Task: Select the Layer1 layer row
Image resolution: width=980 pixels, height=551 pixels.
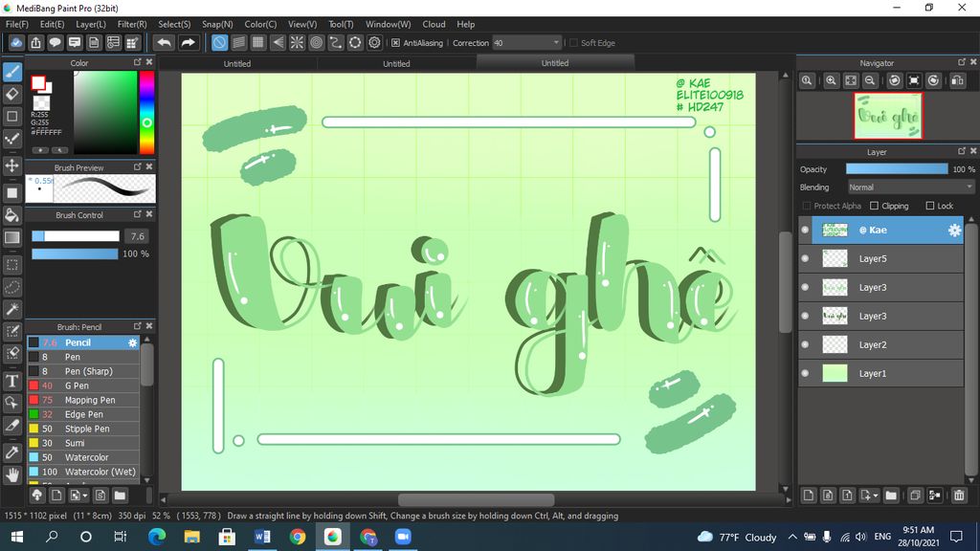Action: click(881, 374)
